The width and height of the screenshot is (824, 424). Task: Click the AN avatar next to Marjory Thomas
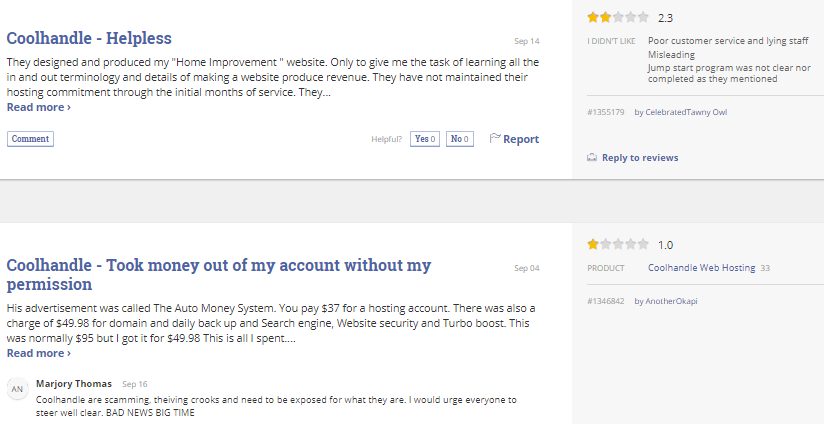pos(17,389)
